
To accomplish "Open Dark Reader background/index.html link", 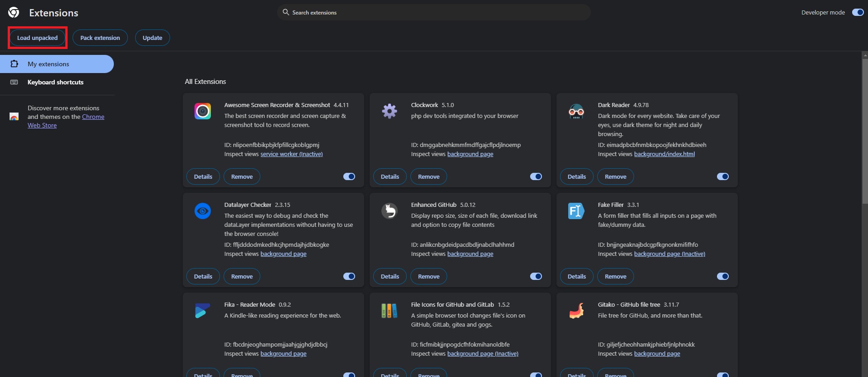I will 664,154.
